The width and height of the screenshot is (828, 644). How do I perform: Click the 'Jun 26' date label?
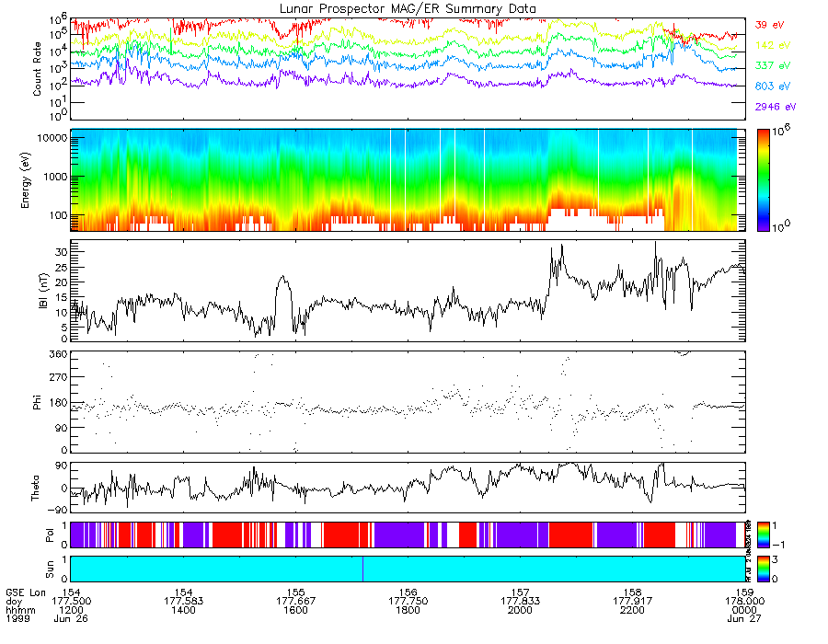tap(71, 618)
